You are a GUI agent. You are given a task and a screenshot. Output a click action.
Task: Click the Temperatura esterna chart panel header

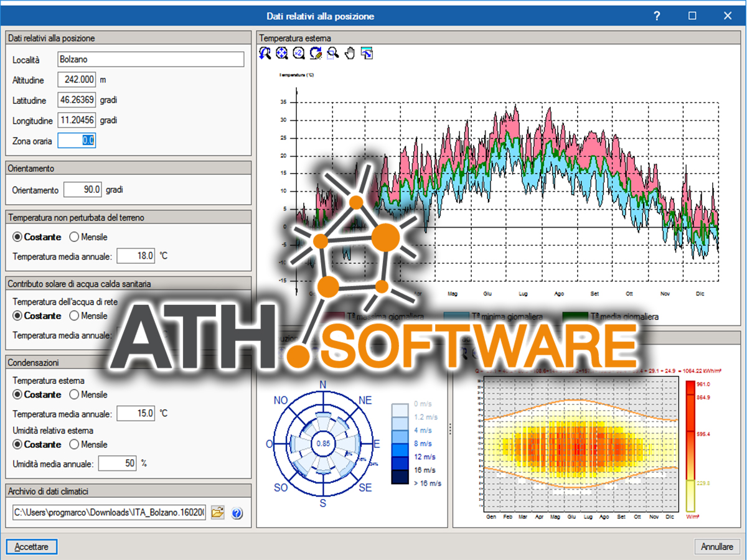point(498,38)
